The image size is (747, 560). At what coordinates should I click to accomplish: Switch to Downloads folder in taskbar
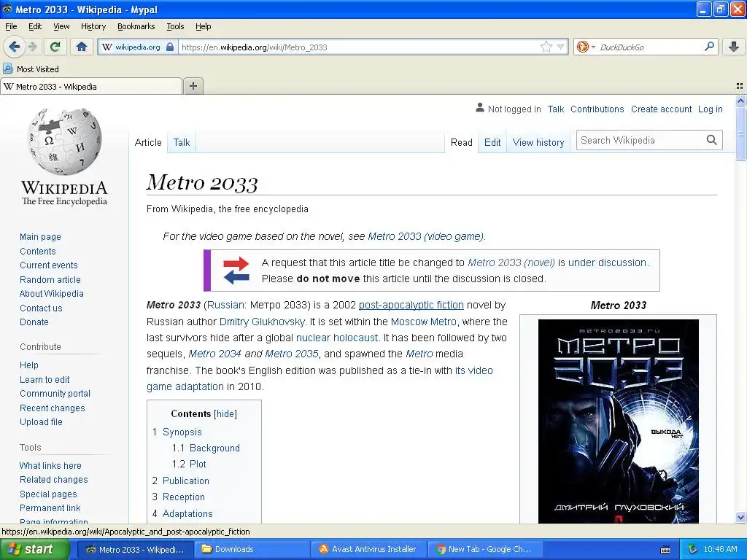(x=251, y=549)
